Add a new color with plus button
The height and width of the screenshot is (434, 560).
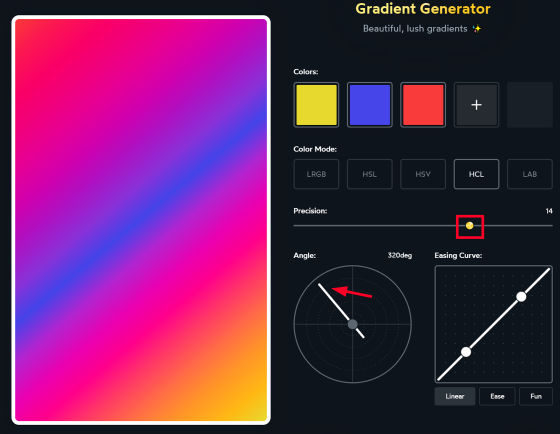[x=476, y=105]
